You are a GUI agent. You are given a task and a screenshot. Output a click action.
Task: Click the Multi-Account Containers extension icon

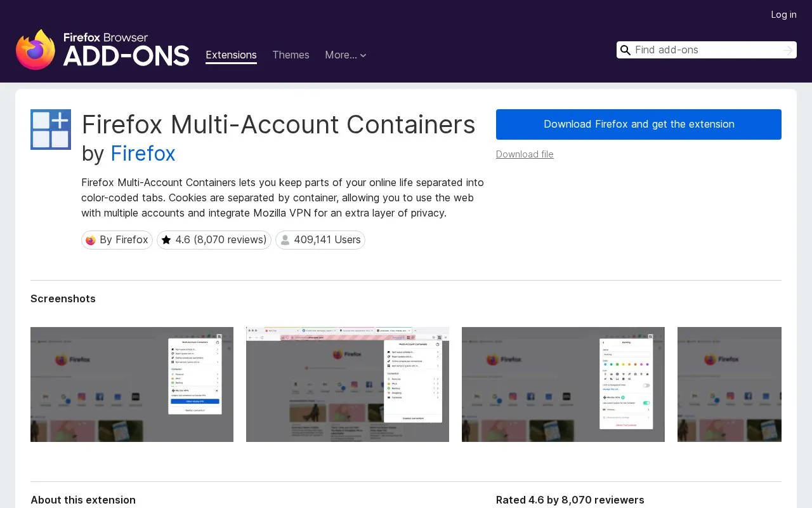(51, 130)
